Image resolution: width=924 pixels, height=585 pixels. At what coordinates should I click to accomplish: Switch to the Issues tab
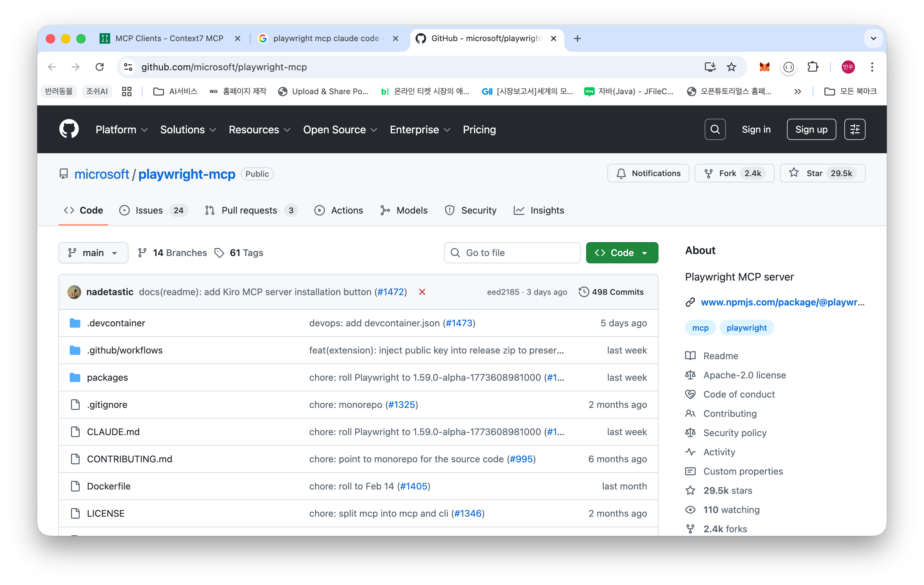[153, 210]
